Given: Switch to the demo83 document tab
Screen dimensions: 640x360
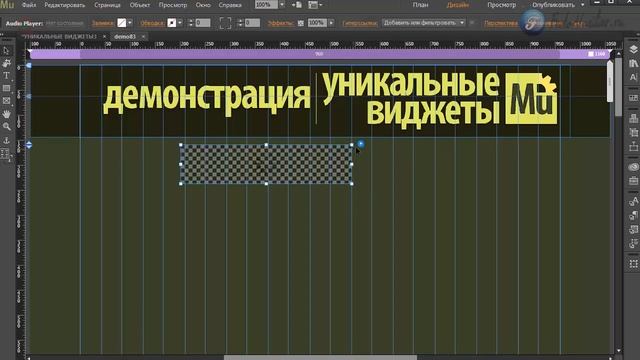Looking at the screenshot, I should [125, 36].
